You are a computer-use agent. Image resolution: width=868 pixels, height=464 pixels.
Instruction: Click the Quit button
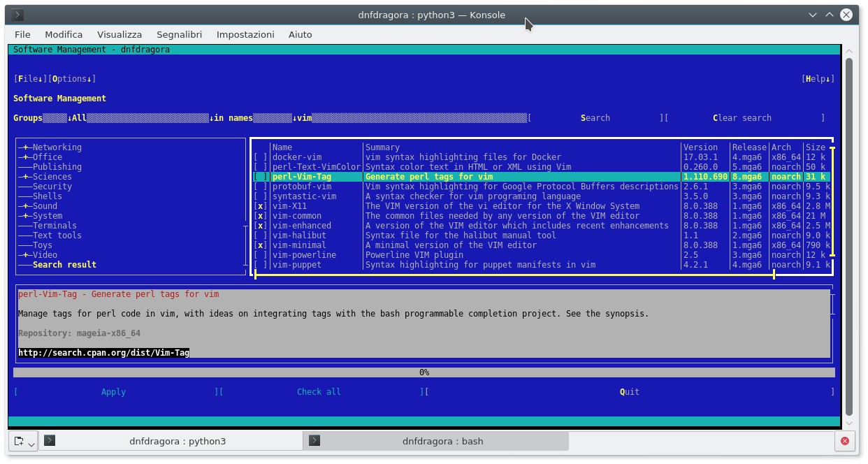tap(630, 392)
